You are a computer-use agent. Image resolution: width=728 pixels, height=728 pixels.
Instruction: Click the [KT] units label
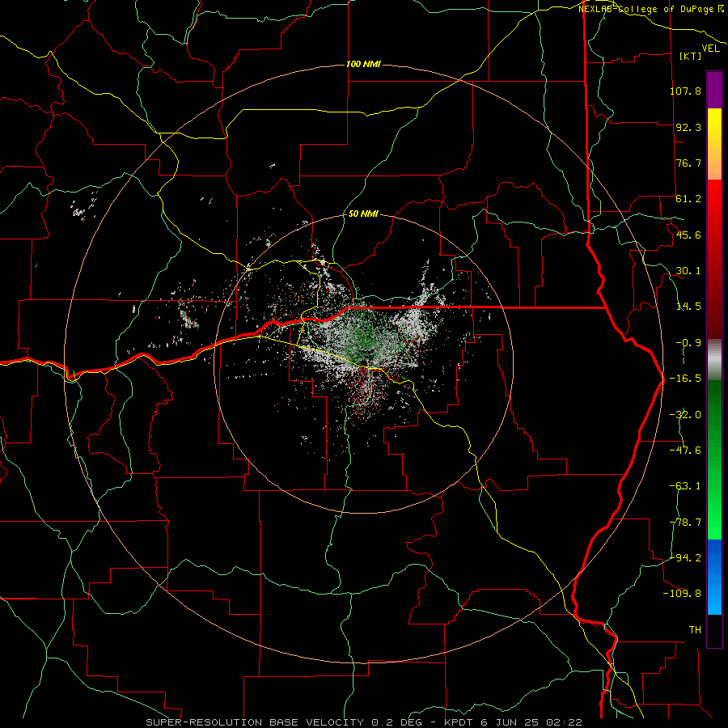tap(691, 56)
